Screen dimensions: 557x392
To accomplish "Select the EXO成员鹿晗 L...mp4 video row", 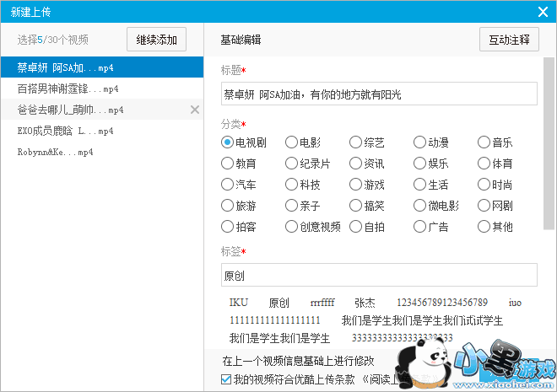I will (102, 131).
